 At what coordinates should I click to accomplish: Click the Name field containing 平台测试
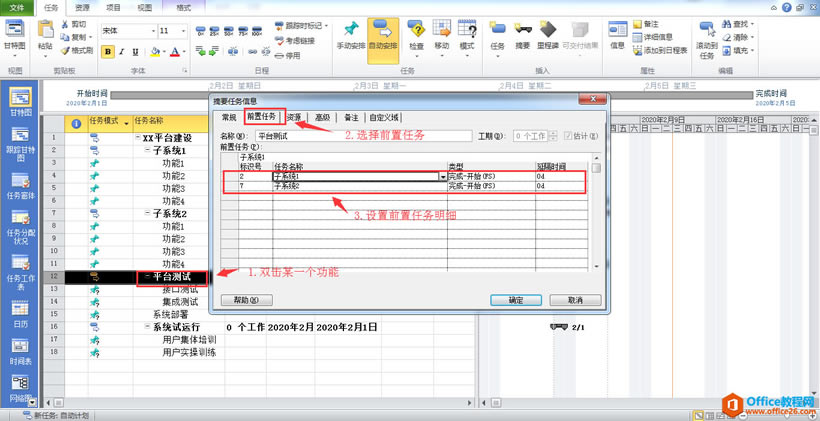364,136
